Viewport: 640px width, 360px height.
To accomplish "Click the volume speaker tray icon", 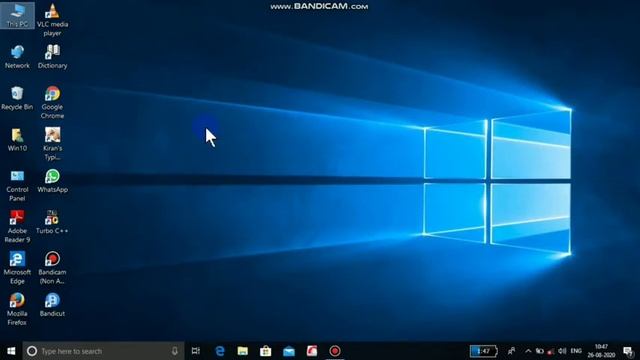I will click(562, 351).
